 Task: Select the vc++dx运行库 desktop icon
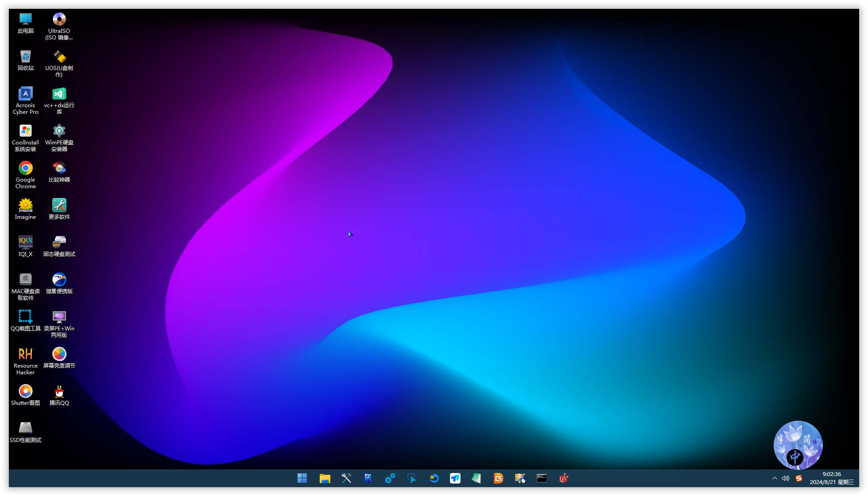click(59, 101)
